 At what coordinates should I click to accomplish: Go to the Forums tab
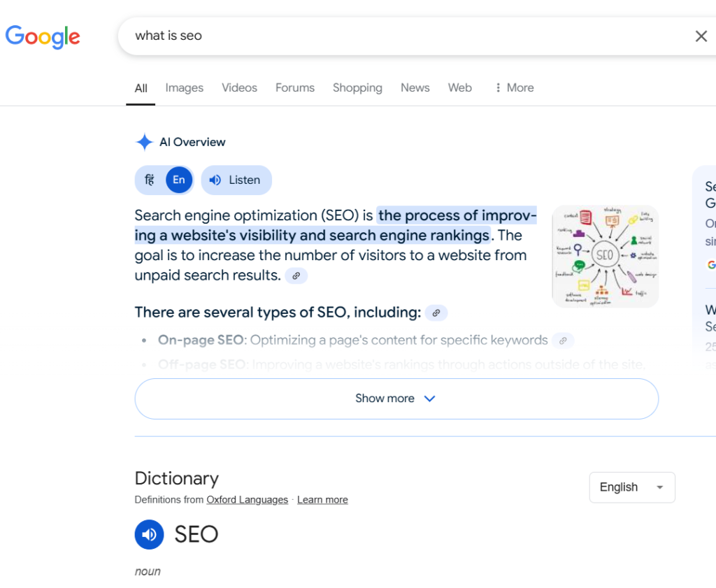pyautogui.click(x=294, y=87)
